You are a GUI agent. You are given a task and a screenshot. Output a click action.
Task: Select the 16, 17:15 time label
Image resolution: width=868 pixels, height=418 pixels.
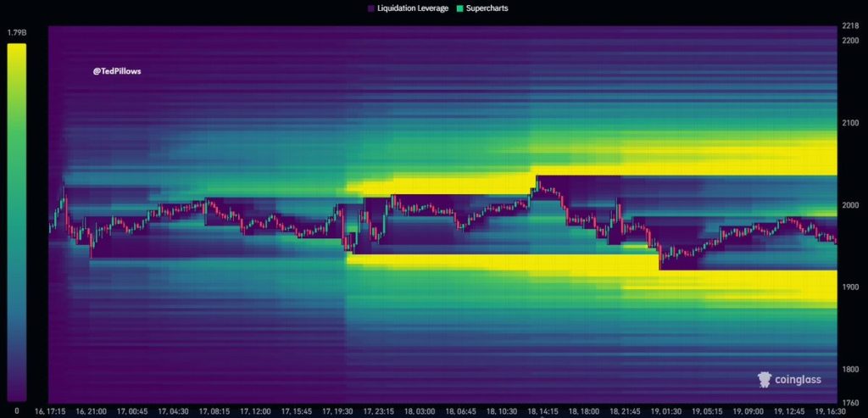[x=51, y=410]
